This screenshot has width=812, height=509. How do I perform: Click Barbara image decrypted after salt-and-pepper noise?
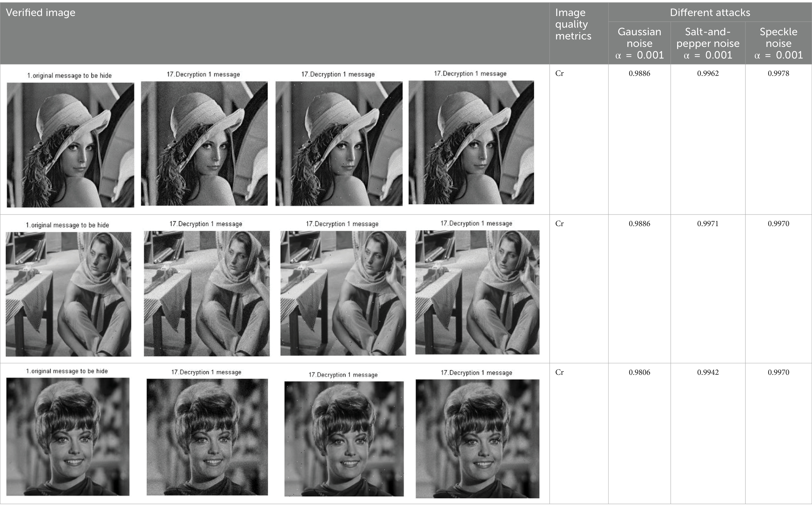click(x=343, y=293)
